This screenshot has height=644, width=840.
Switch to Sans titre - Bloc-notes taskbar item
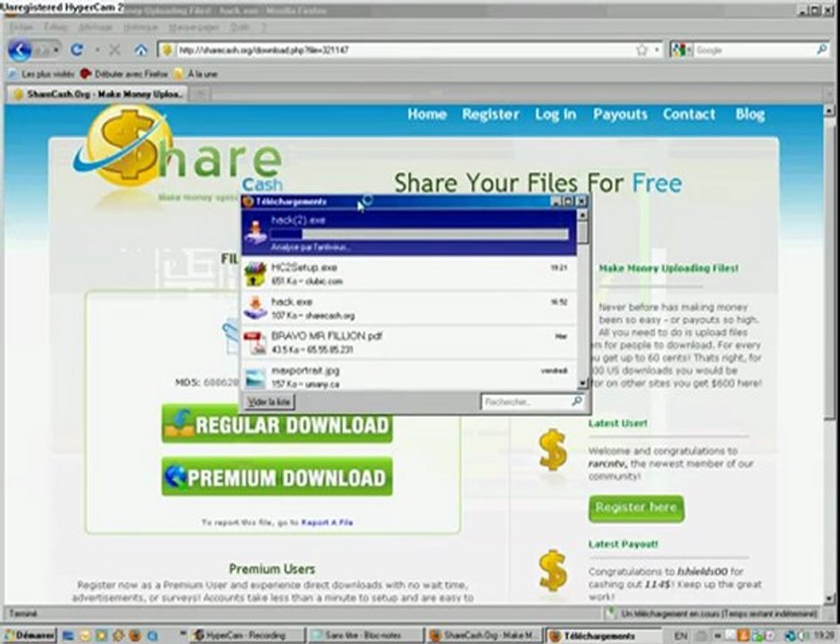point(365,635)
